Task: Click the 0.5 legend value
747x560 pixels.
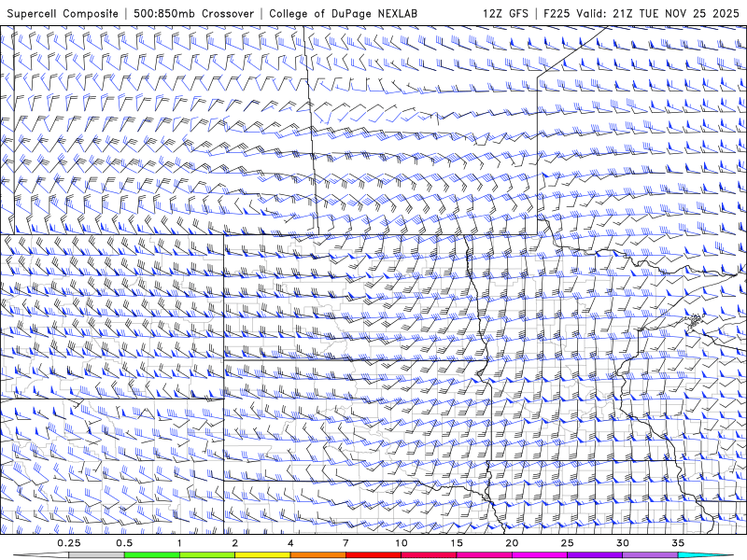Action: coord(124,543)
